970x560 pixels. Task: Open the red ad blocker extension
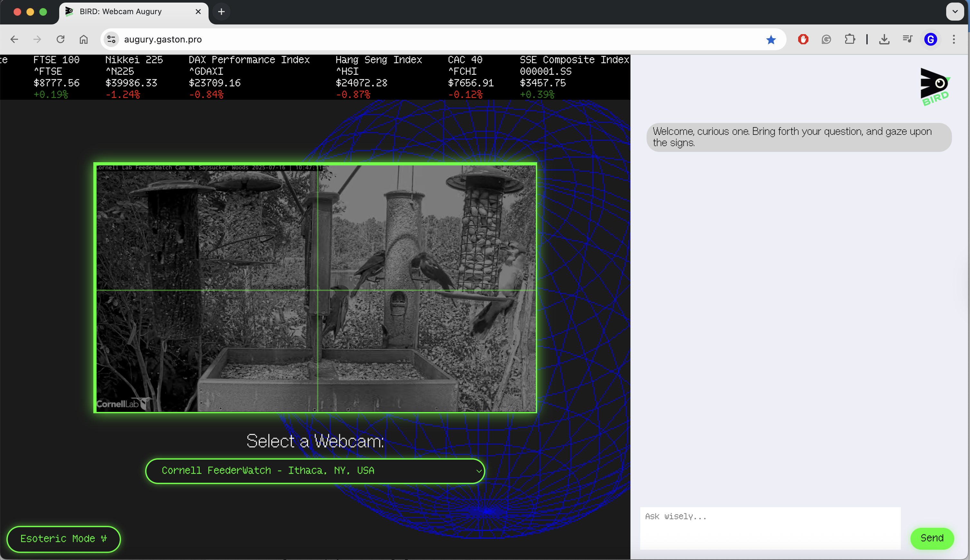803,40
